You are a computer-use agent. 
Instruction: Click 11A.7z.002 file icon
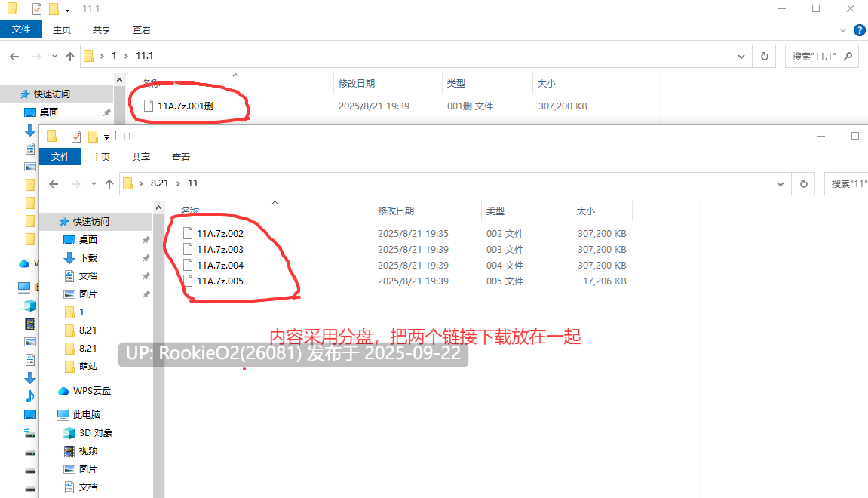point(188,233)
